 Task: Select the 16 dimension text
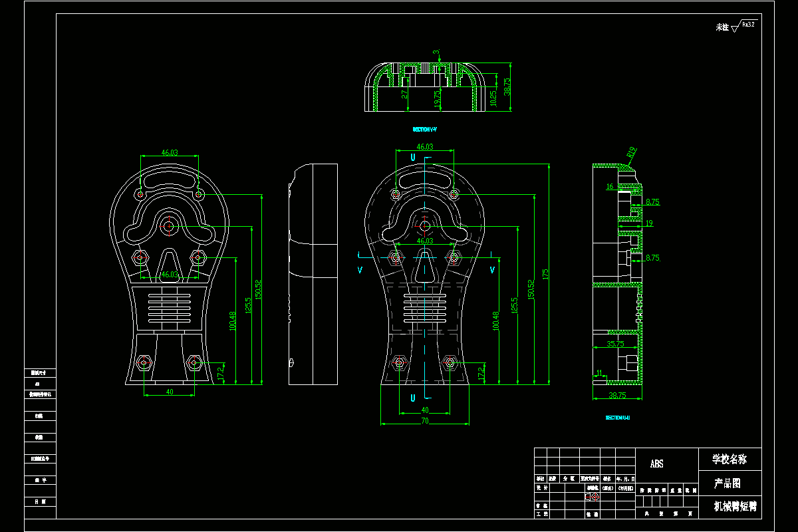point(609,187)
